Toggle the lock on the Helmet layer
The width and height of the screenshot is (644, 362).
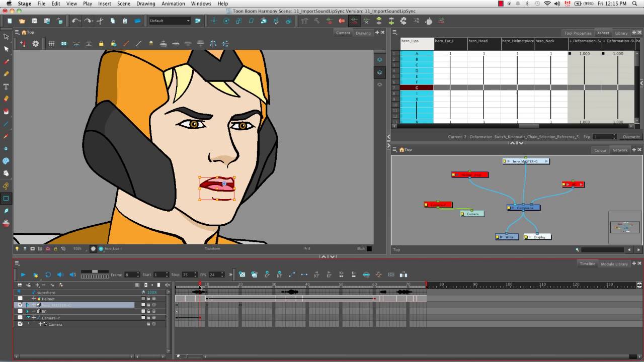point(148,299)
